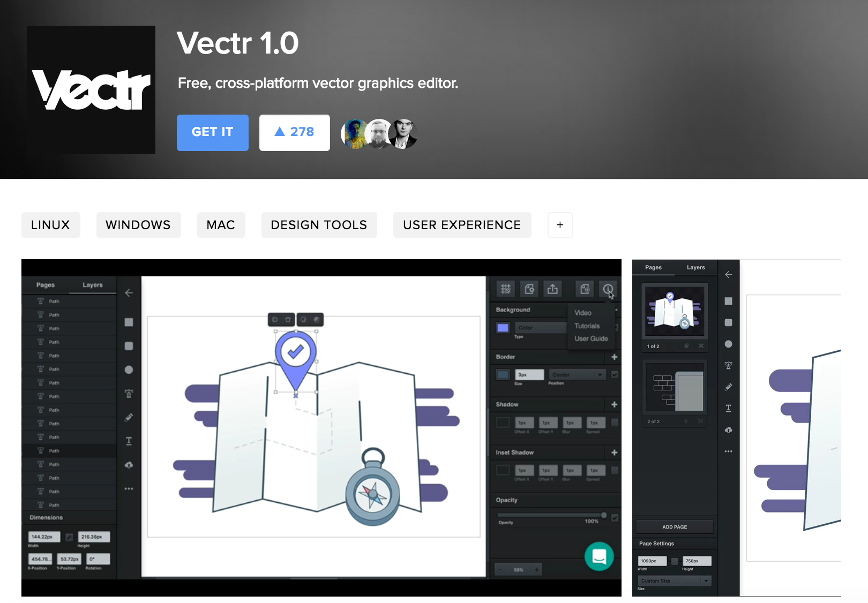
Task: Click the Background color swatch
Action: [x=503, y=328]
